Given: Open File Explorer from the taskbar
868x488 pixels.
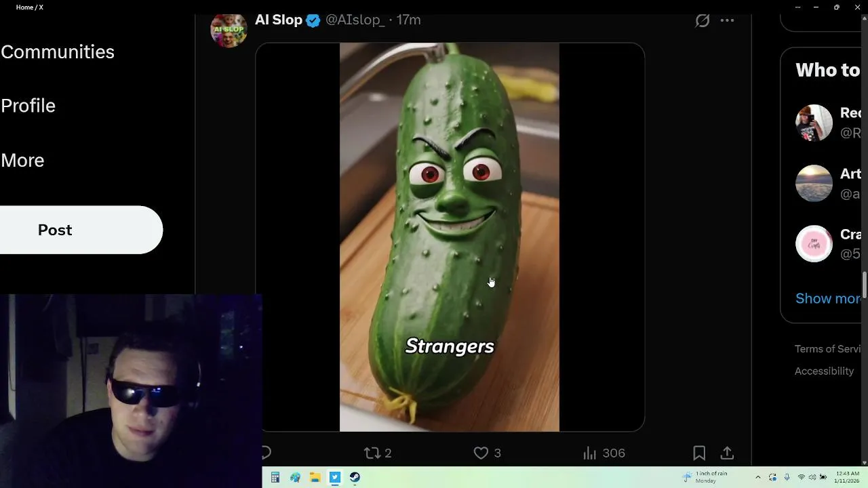Looking at the screenshot, I should 315,477.
